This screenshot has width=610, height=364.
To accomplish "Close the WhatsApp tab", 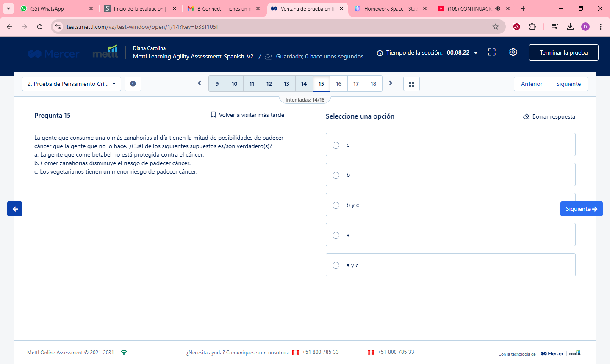I will (x=91, y=8).
